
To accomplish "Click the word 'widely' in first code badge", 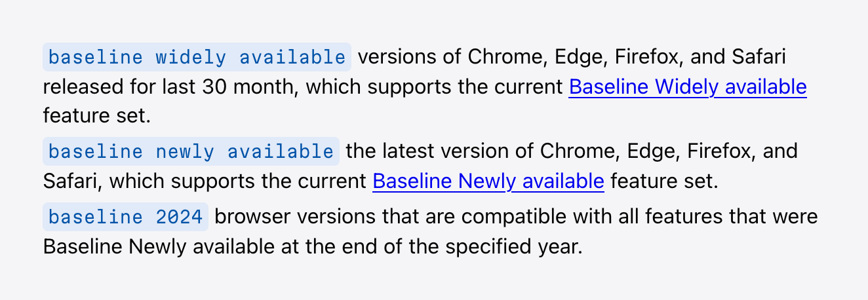I will (x=191, y=58).
